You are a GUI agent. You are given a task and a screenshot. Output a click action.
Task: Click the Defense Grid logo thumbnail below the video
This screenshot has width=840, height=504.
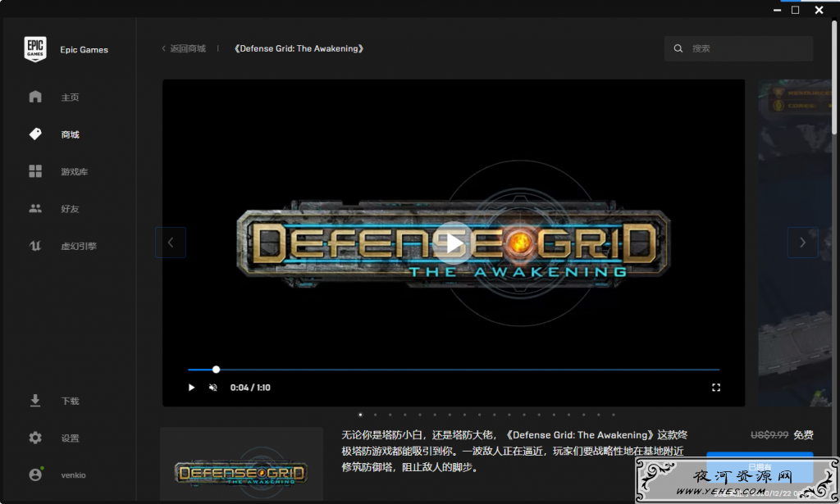(242, 464)
